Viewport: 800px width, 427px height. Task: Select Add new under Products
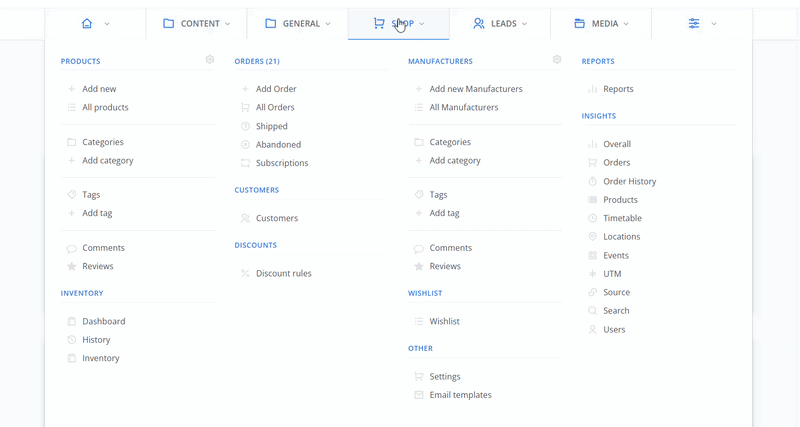coord(99,89)
